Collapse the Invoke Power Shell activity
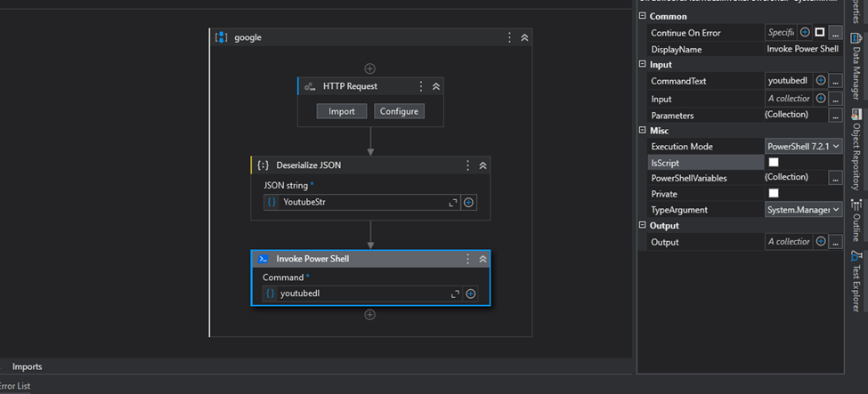This screenshot has width=868, height=394. pyautogui.click(x=483, y=259)
